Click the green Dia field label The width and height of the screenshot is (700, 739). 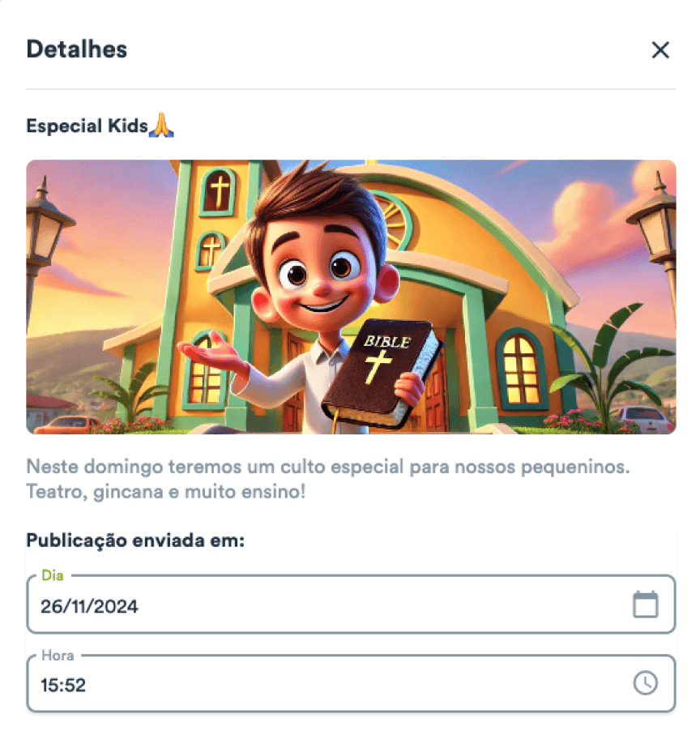[x=53, y=575]
